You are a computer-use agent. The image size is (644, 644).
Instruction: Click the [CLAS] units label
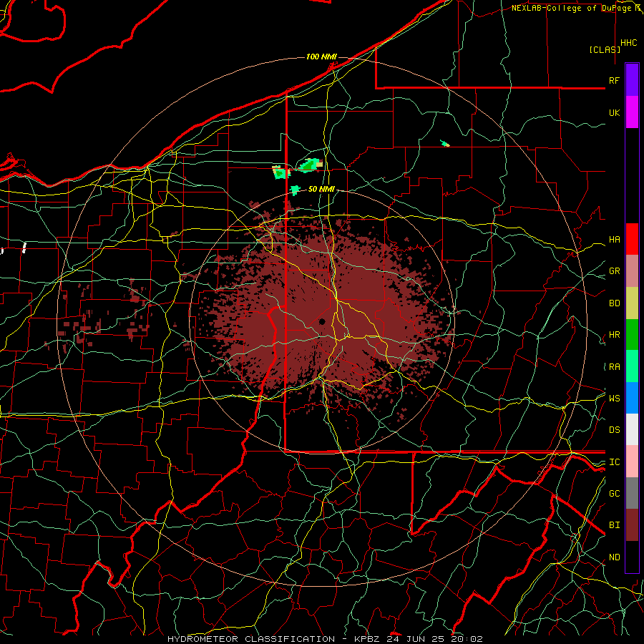tap(605, 49)
